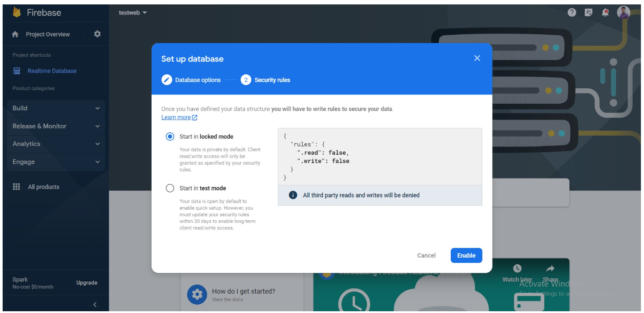Expand the Build category

point(56,108)
